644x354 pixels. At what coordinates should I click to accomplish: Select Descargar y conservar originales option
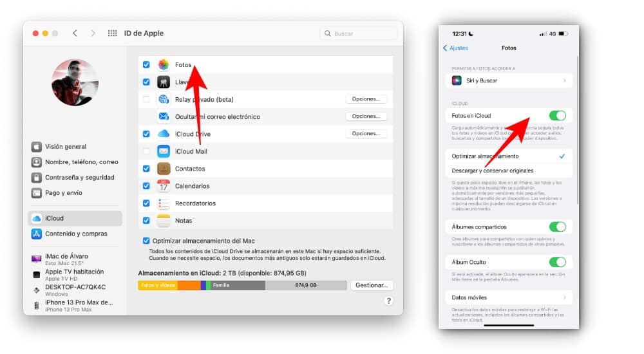click(509, 171)
